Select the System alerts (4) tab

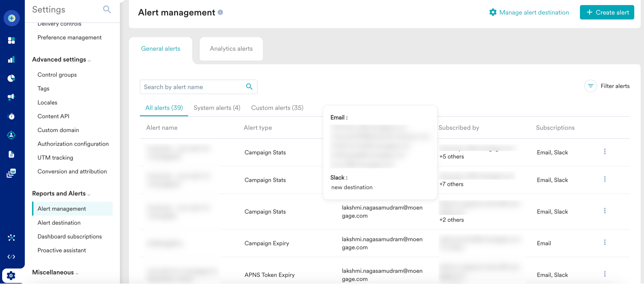click(217, 108)
